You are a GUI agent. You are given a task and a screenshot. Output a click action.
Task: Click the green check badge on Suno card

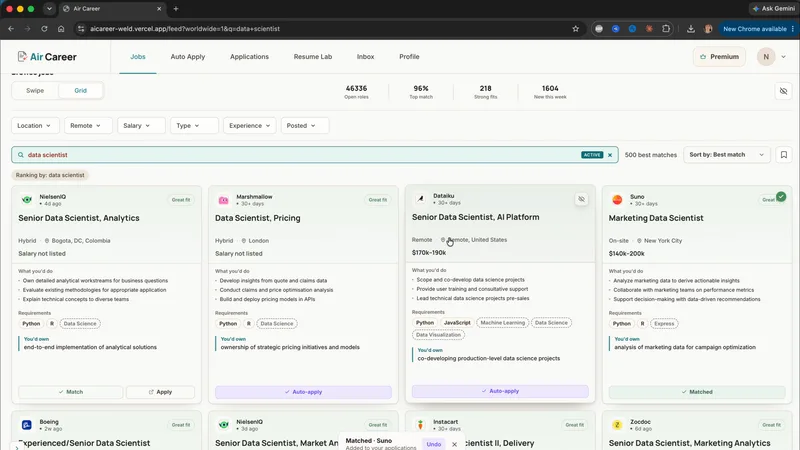tap(781, 196)
